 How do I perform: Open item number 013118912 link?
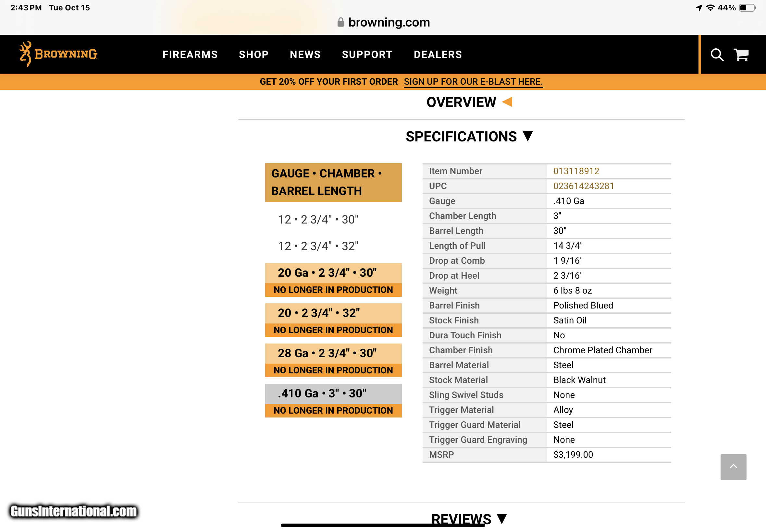(576, 171)
